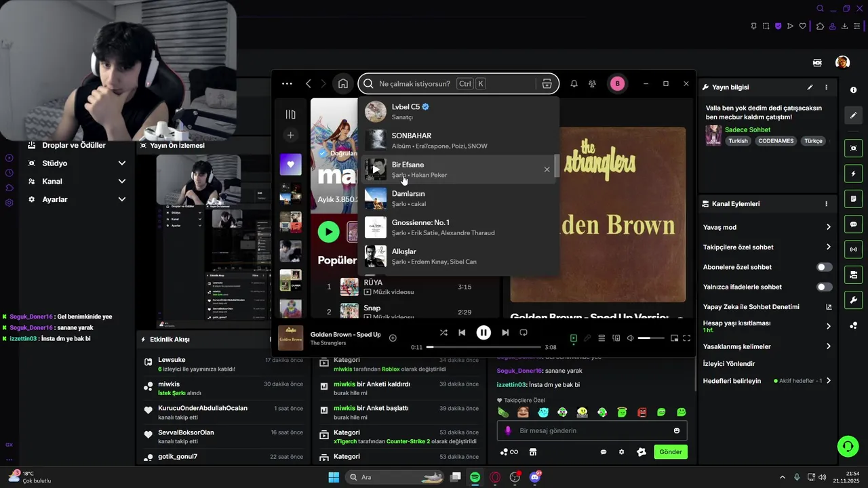Toggle shuffle in Spotify player

(x=443, y=333)
